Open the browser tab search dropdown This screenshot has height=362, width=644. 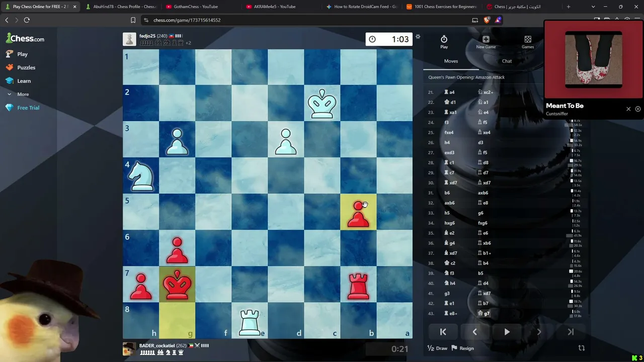click(593, 7)
